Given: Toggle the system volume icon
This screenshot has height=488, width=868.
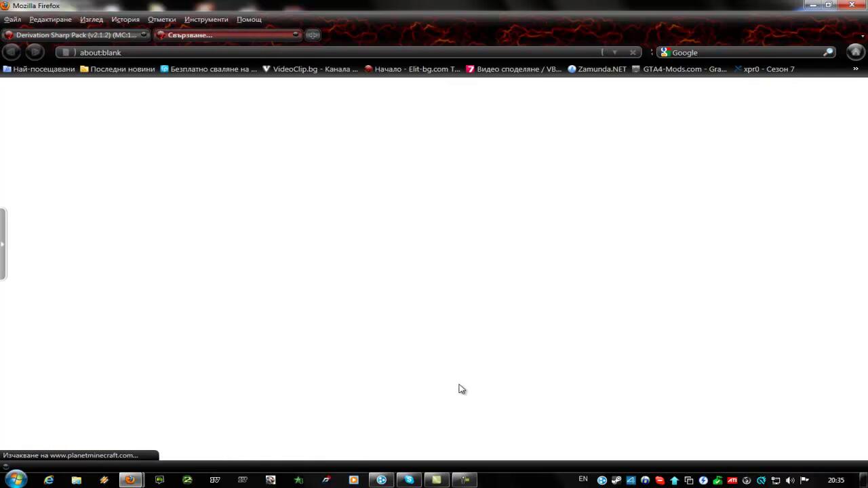Looking at the screenshot, I should point(790,480).
